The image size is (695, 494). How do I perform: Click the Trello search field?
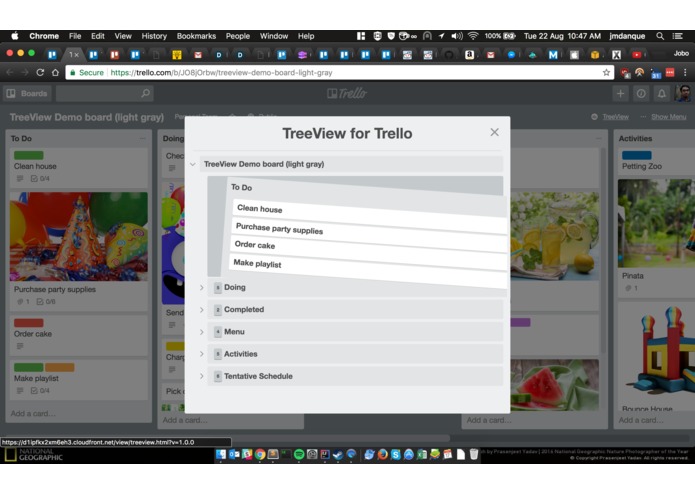[x=105, y=93]
